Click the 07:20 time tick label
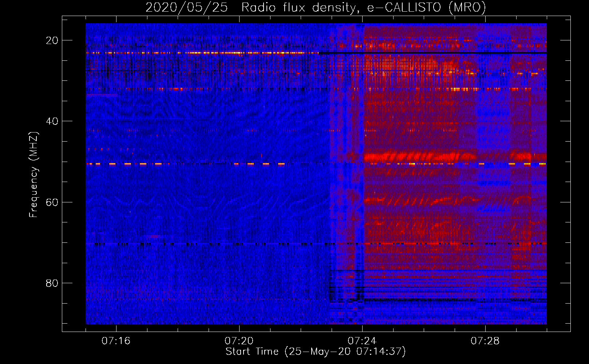Screen dimensions: 589x364 click(239, 341)
